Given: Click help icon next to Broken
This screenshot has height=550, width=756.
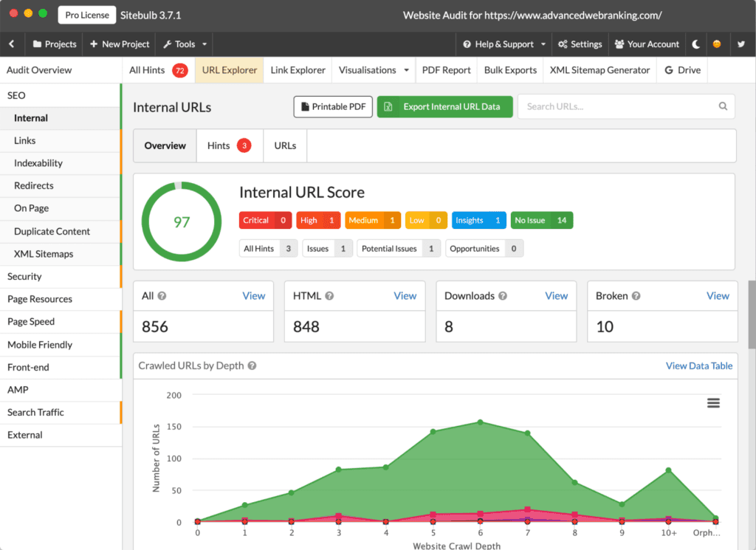Looking at the screenshot, I should coord(636,296).
